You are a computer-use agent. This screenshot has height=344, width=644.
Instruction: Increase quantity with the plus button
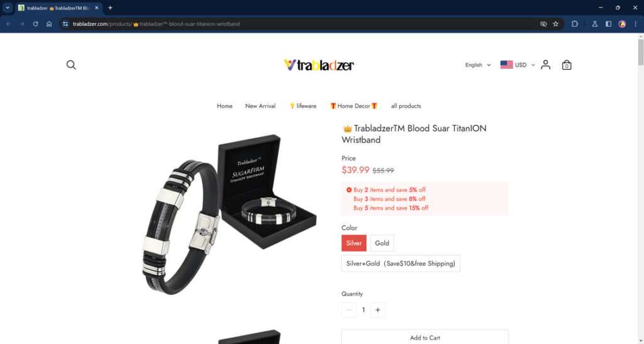coord(377,310)
